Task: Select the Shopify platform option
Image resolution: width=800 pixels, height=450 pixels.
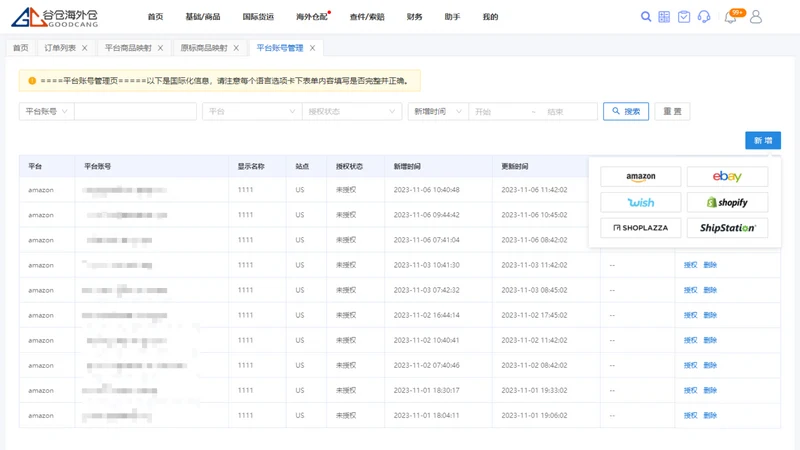Action: [x=727, y=203]
